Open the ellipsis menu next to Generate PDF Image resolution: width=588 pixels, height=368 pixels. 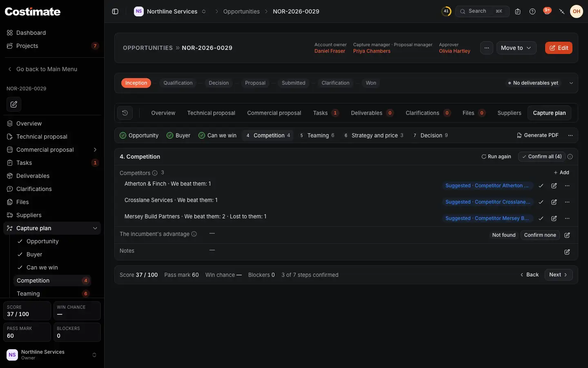[570, 135]
